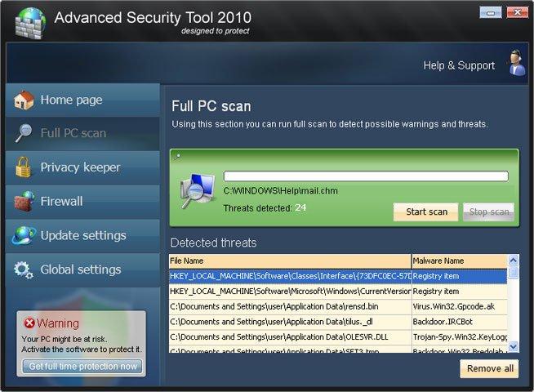Click the brick wall Firewall icon

24,201
